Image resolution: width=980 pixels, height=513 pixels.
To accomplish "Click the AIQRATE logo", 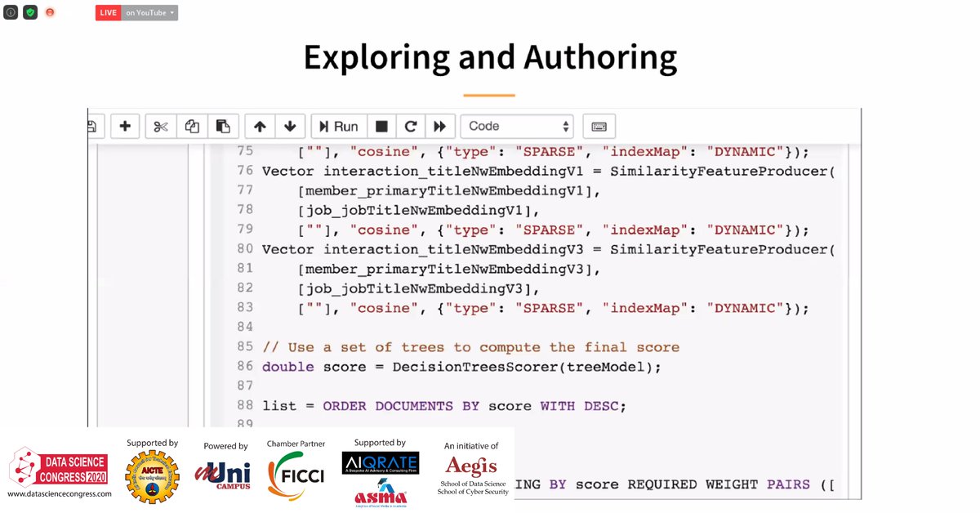I will pos(381,463).
